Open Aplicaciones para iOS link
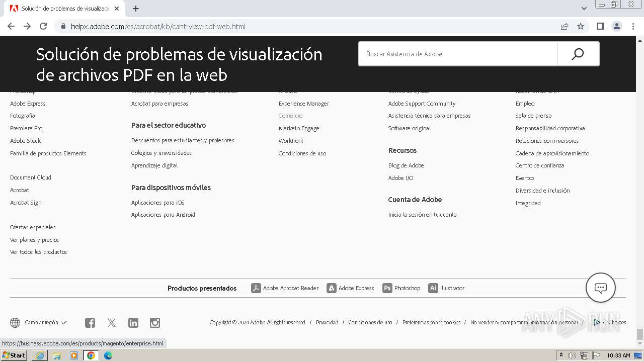This screenshot has height=362, width=644. tap(158, 203)
